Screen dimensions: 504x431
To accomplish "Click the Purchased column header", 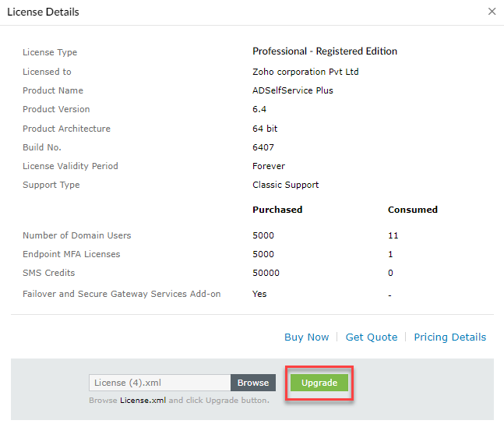I will pos(277,210).
